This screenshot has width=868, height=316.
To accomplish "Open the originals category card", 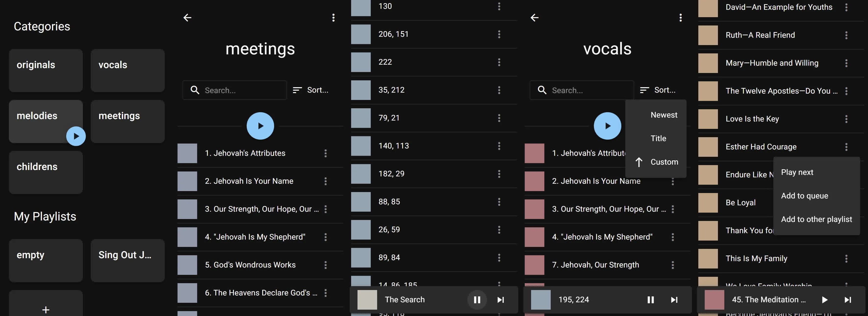I will [46, 70].
